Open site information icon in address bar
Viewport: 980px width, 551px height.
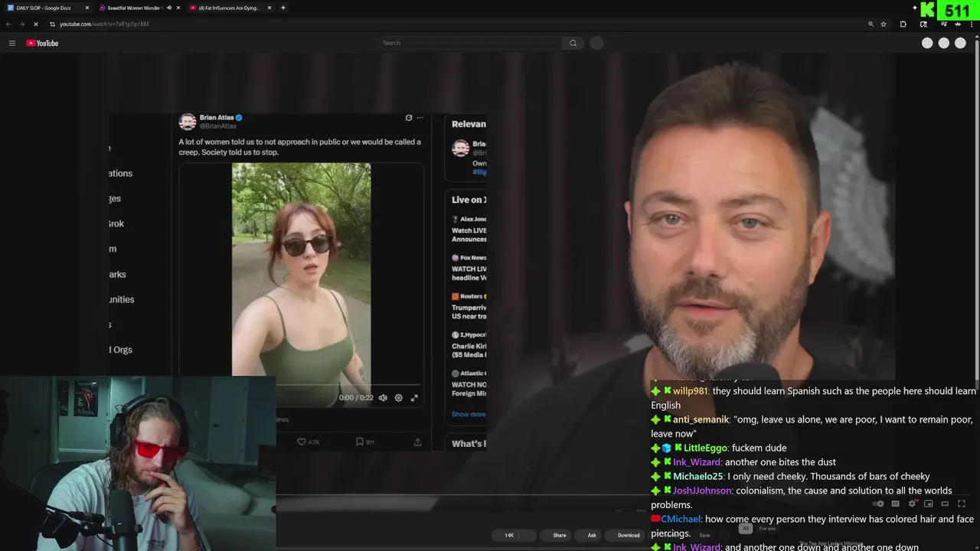[x=52, y=24]
